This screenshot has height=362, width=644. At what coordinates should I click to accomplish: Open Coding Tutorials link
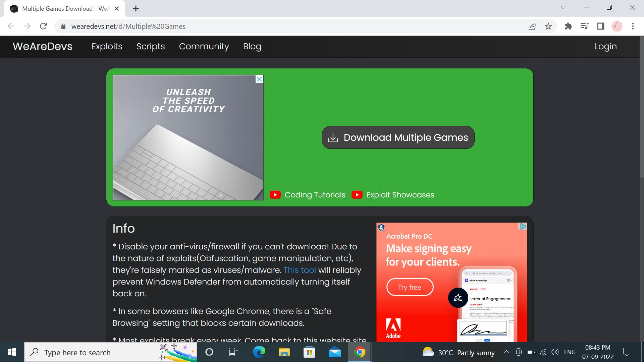pos(315,195)
